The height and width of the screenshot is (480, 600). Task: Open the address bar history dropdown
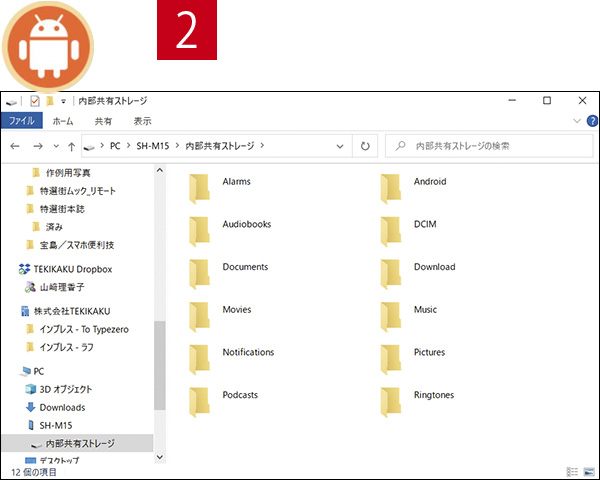click(x=341, y=146)
